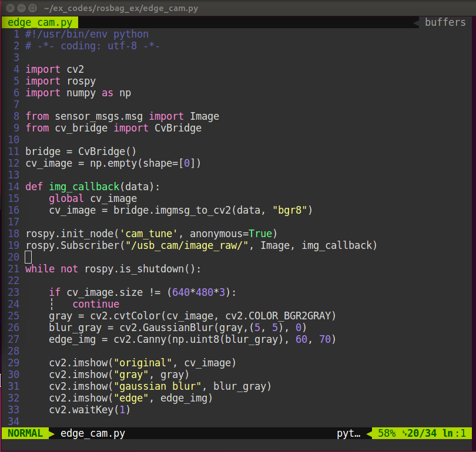
Task: Click 'numpy' in import numpy as np
Action: pos(81,93)
